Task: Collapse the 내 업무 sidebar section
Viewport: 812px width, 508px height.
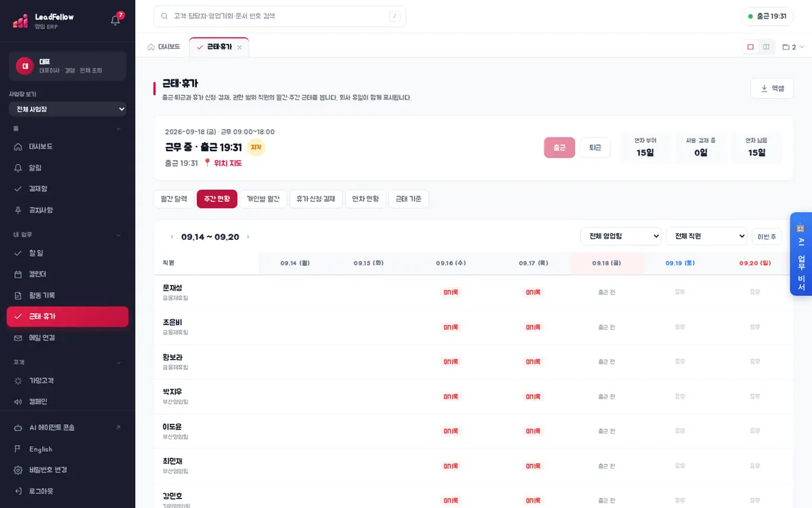Action: pyautogui.click(x=118, y=235)
